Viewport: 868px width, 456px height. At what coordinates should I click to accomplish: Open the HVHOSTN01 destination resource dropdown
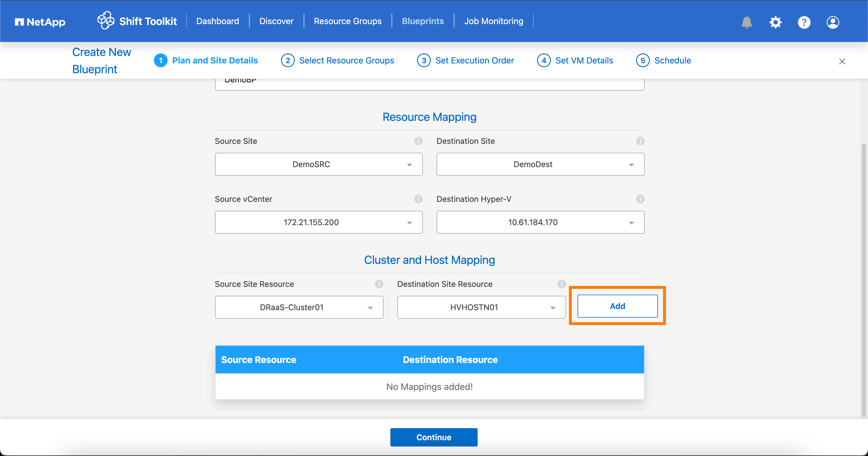coord(481,307)
